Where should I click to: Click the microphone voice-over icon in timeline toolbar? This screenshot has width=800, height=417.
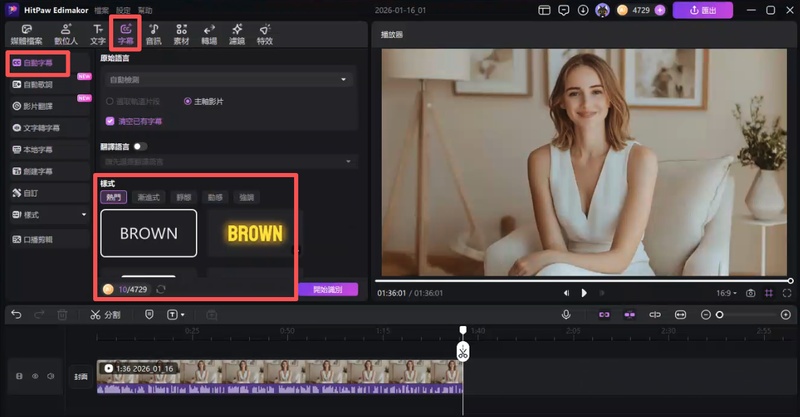(x=566, y=314)
